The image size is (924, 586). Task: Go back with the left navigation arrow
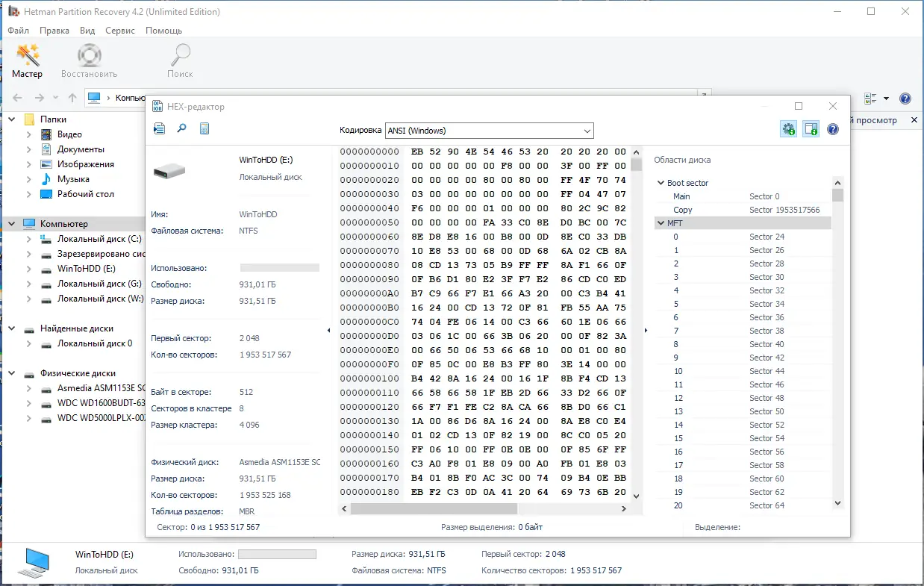pyautogui.click(x=17, y=98)
